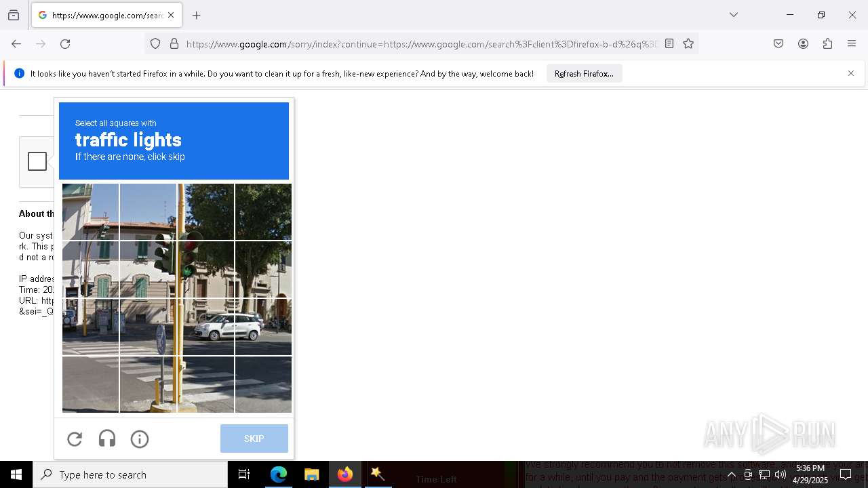
Task: View site security padlock info
Action: point(174,44)
